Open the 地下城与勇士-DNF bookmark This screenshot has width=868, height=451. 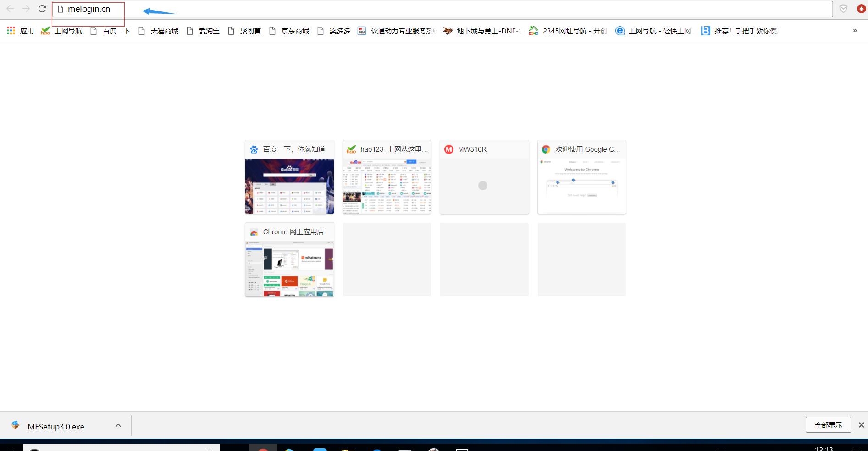[x=482, y=31]
